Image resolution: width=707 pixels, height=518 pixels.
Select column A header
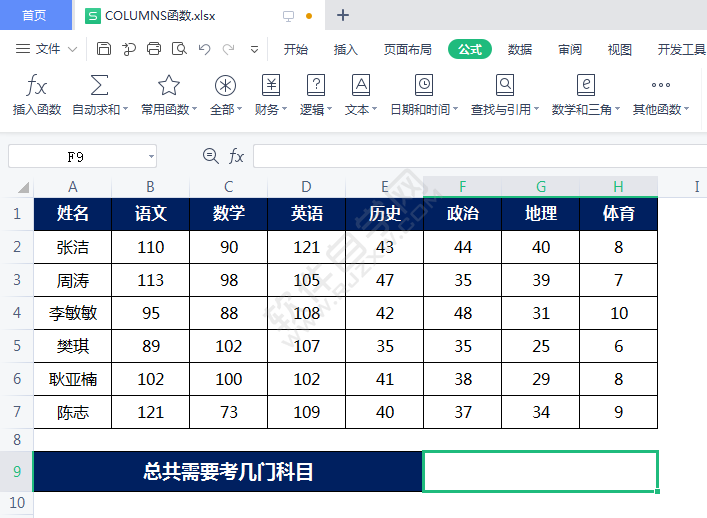[x=73, y=187]
